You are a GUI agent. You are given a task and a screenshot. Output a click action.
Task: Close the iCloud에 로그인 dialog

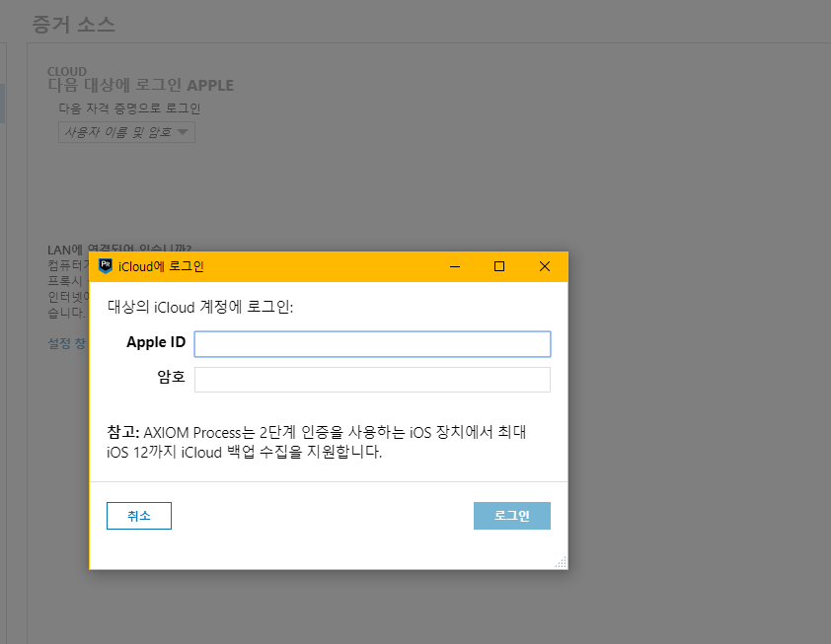coord(544,266)
